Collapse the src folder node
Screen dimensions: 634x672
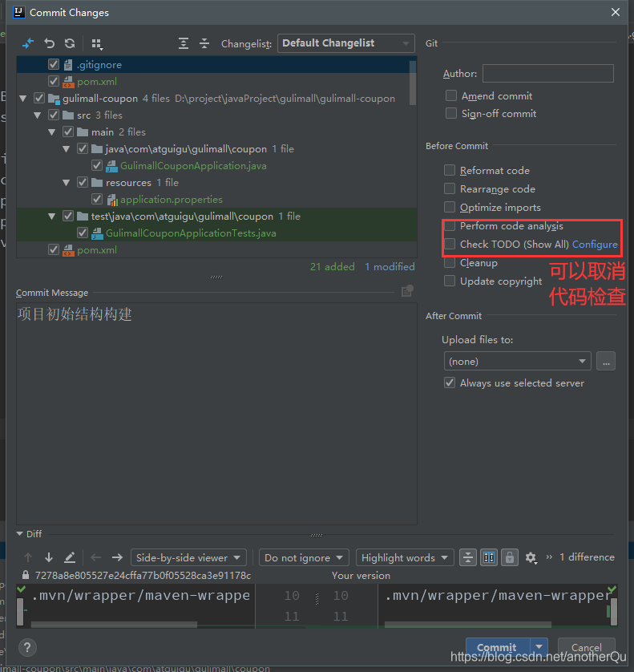coord(37,115)
